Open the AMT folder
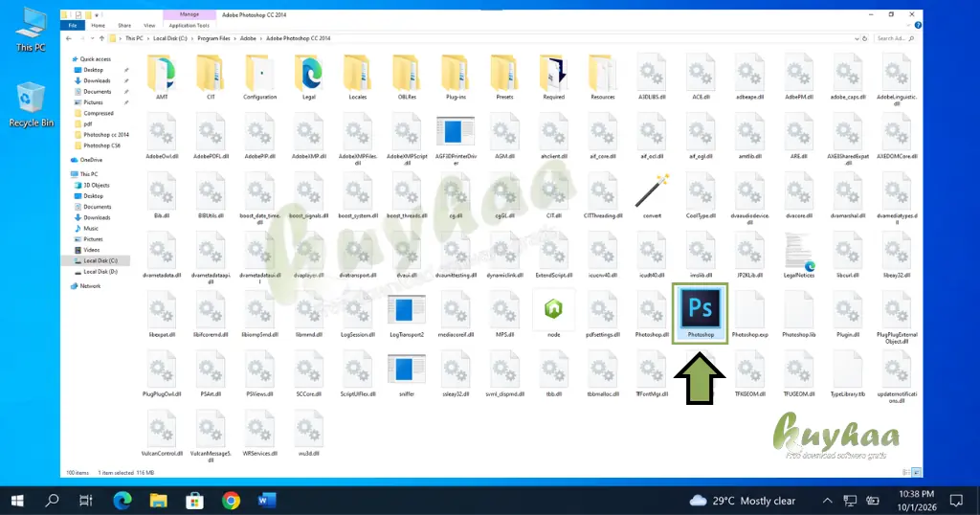This screenshot has width=980, height=515. pyautogui.click(x=162, y=78)
